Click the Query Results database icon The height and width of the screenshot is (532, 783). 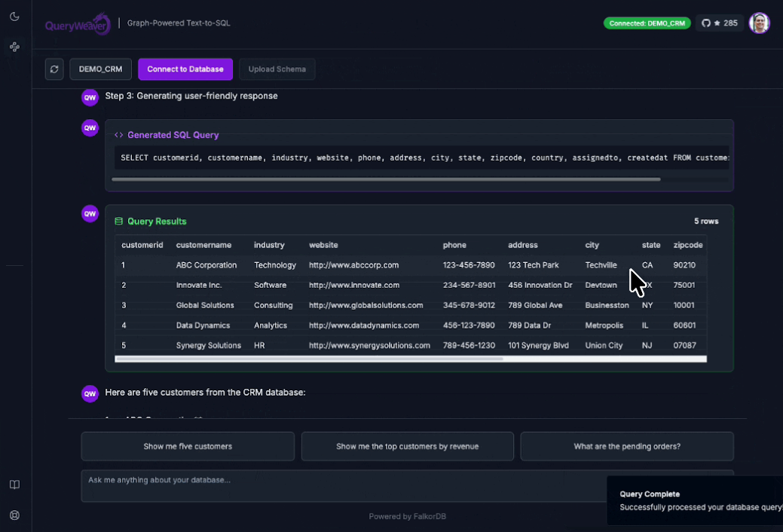pyautogui.click(x=118, y=222)
